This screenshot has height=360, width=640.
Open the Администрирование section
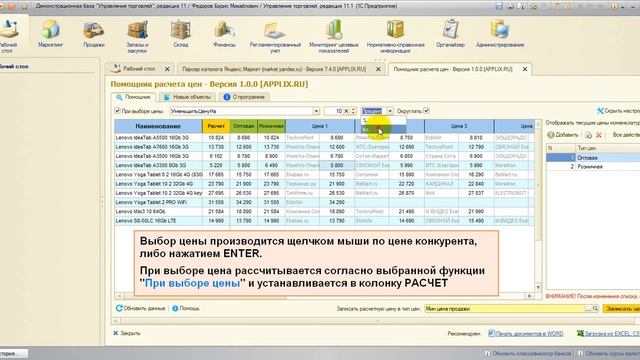pyautogui.click(x=500, y=34)
